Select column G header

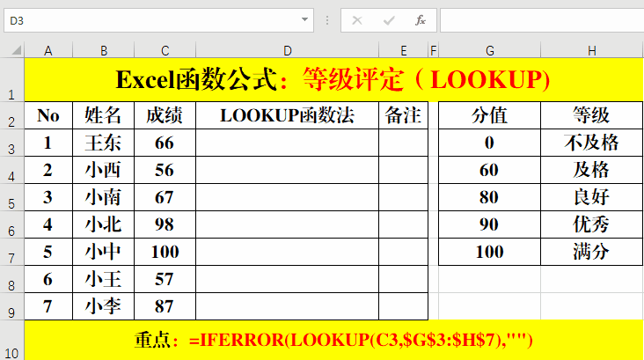(489, 50)
